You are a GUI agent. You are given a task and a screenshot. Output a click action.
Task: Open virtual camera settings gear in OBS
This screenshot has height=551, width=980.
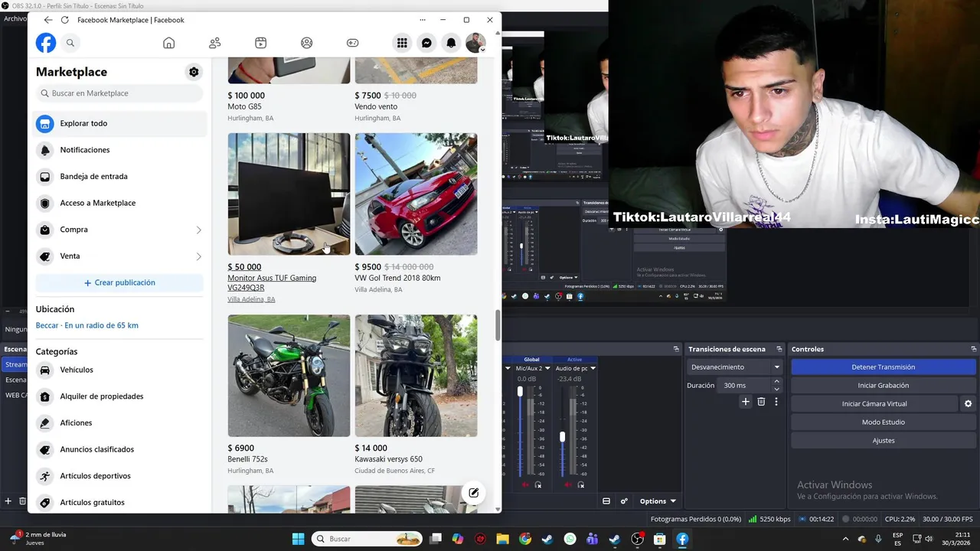tap(968, 404)
